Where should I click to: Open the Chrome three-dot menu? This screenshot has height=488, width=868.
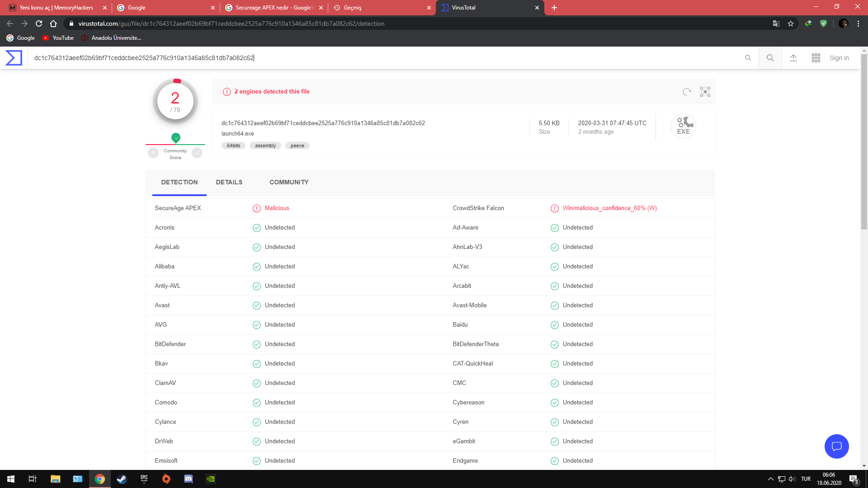(x=858, y=23)
